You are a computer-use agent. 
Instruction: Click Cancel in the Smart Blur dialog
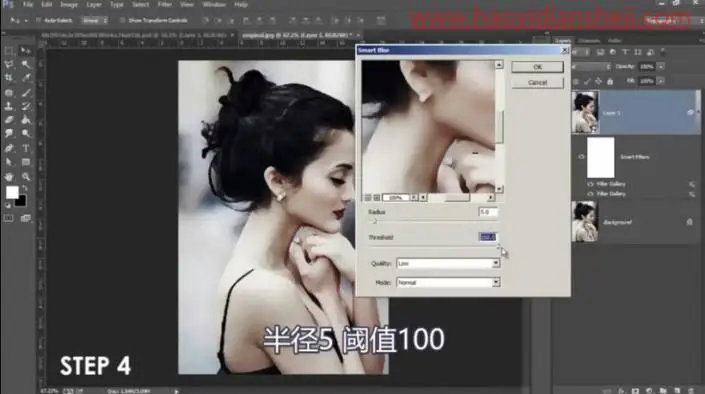pyautogui.click(x=537, y=83)
